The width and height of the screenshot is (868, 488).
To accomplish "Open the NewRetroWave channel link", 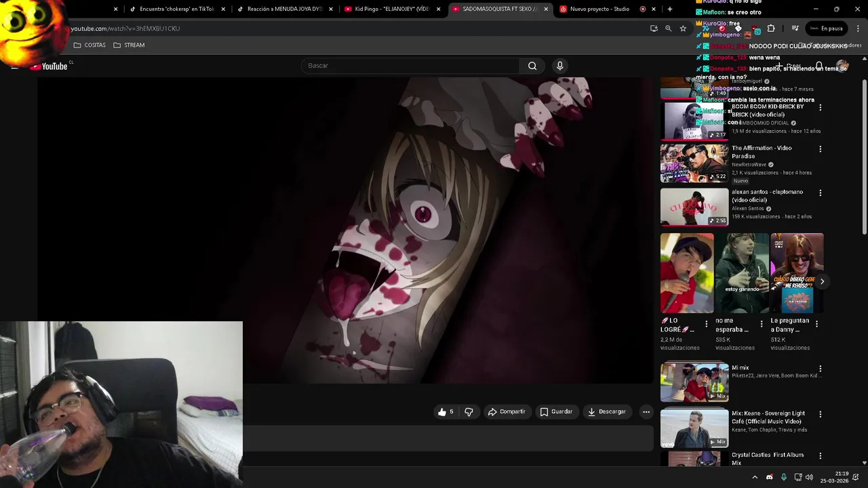I will point(749,165).
